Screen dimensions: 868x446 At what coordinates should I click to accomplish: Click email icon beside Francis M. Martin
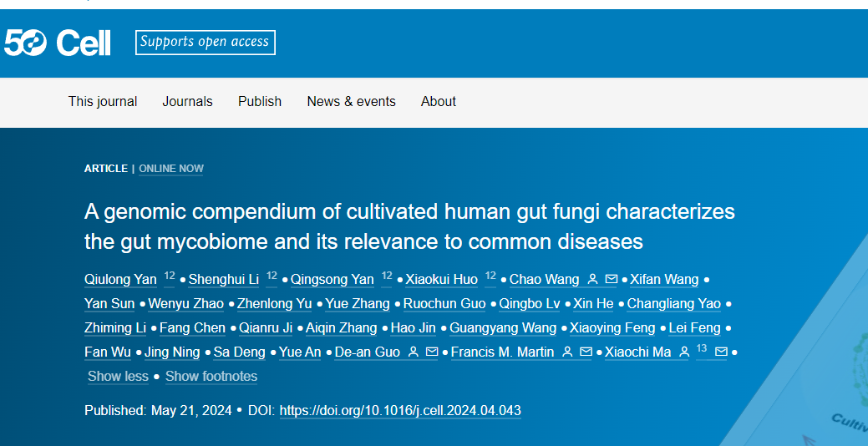[586, 352]
